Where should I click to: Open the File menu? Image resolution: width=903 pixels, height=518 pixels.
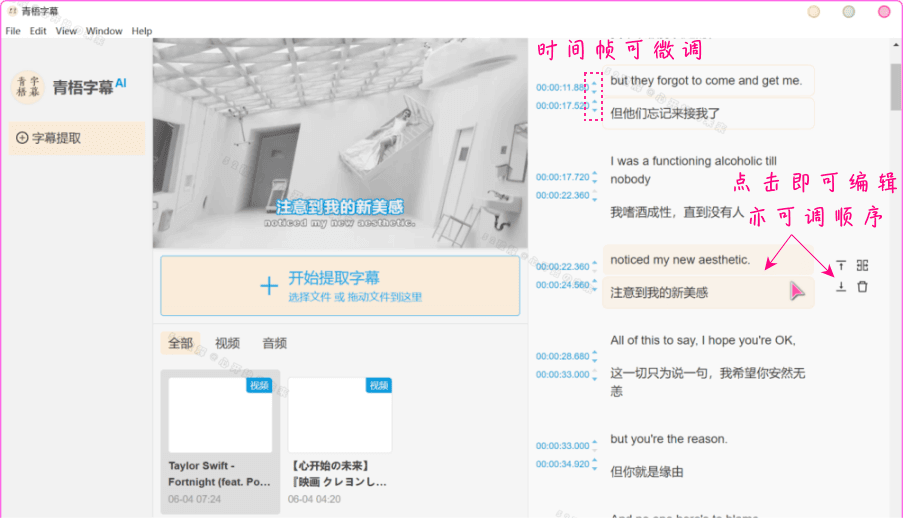13,31
